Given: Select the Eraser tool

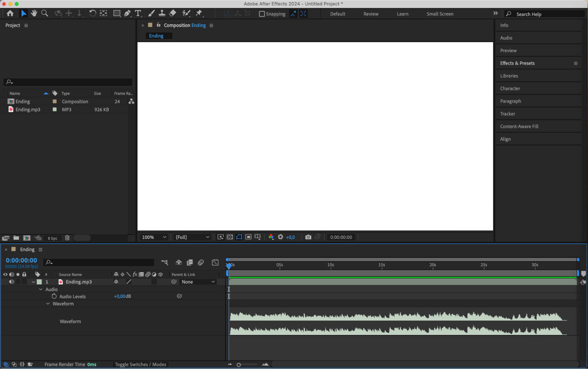Looking at the screenshot, I should coord(173,13).
